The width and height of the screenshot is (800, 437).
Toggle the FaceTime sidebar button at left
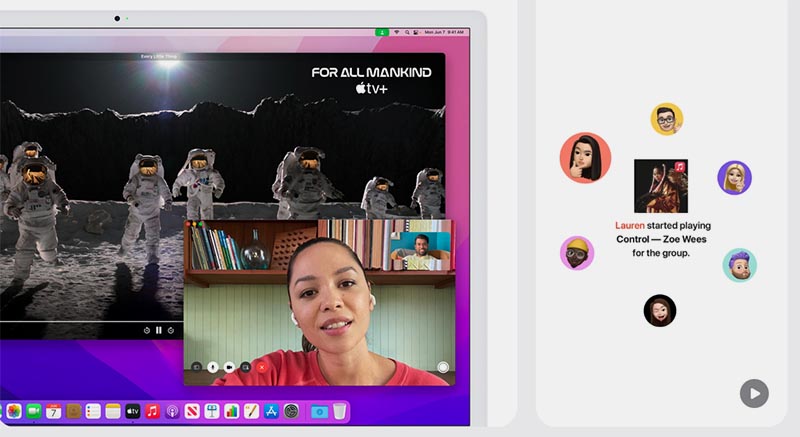(196, 367)
